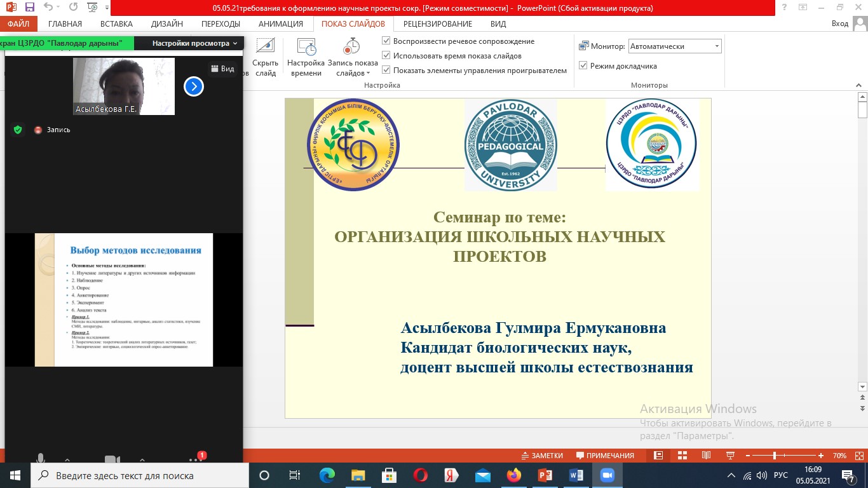The width and height of the screenshot is (868, 488).
Task: Click the Вход sign-in link
Action: (x=840, y=24)
